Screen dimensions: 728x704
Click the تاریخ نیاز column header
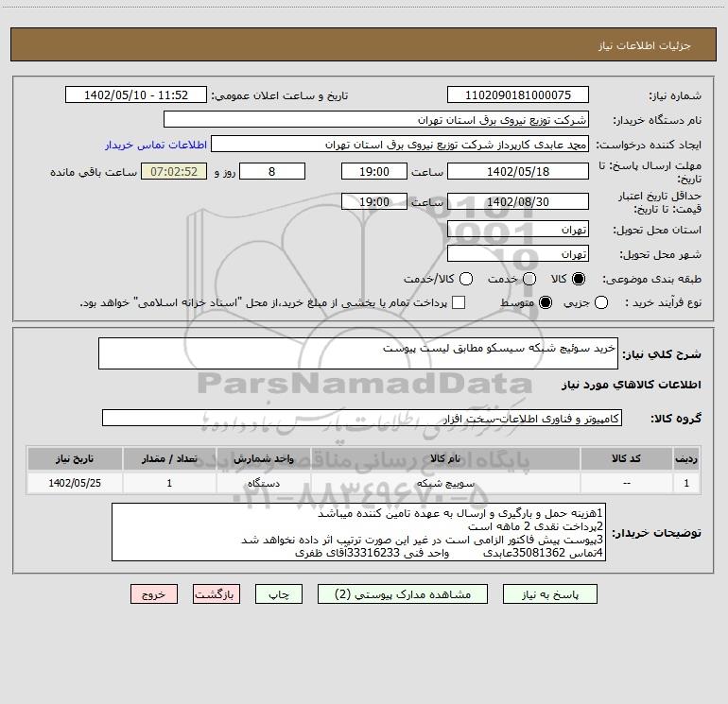pos(75,459)
